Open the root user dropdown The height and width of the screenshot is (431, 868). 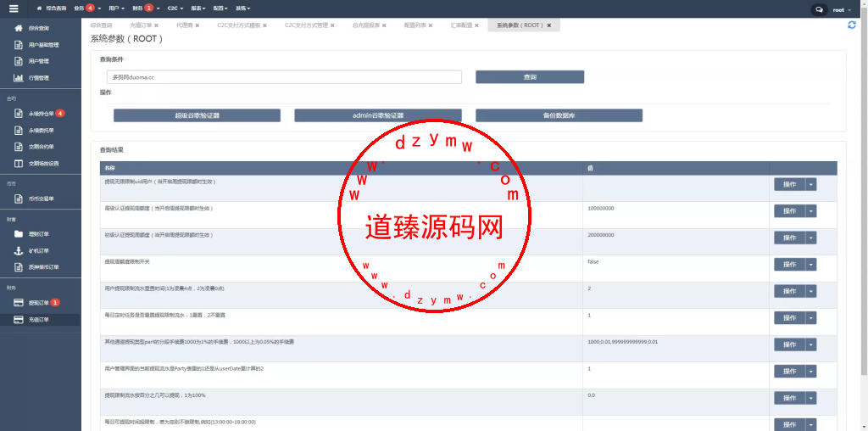coord(842,10)
